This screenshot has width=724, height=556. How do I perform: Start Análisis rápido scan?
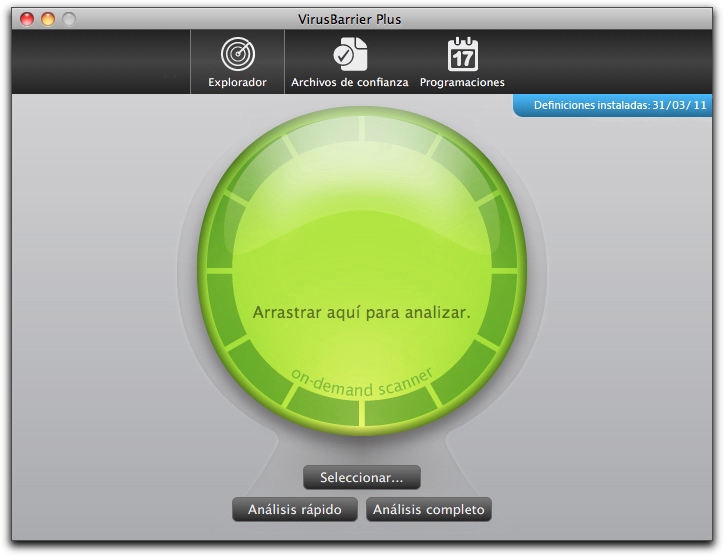(x=295, y=509)
